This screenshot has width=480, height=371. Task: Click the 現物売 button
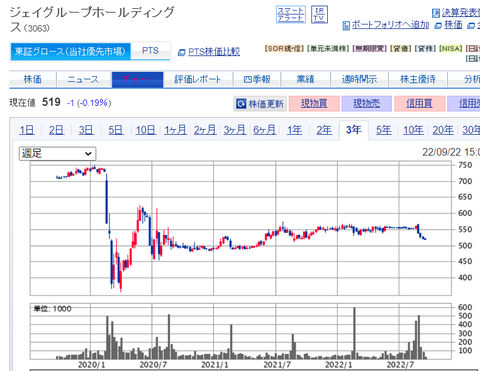[367, 104]
